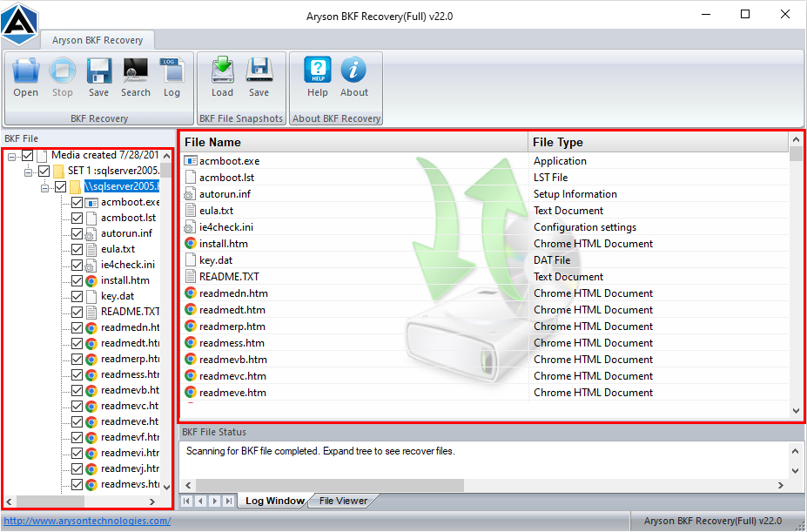
Task: Click the ie4check.ini icon in the file list
Action: 191,227
